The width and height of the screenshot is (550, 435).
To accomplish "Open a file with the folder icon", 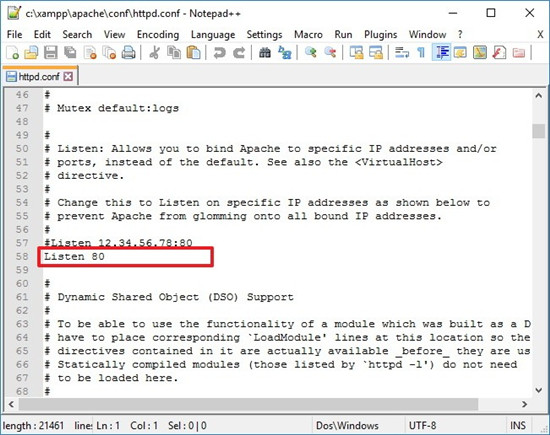I will point(31,53).
